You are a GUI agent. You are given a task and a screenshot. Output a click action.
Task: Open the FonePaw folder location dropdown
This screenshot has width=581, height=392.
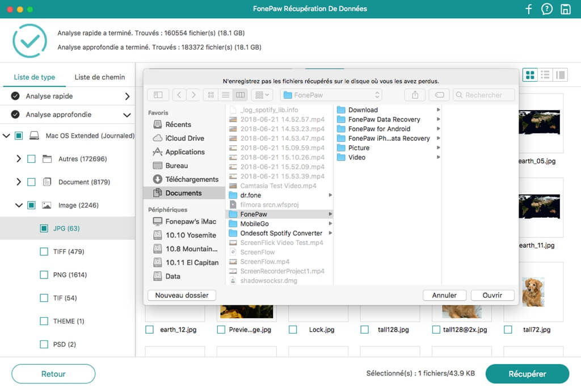[331, 95]
